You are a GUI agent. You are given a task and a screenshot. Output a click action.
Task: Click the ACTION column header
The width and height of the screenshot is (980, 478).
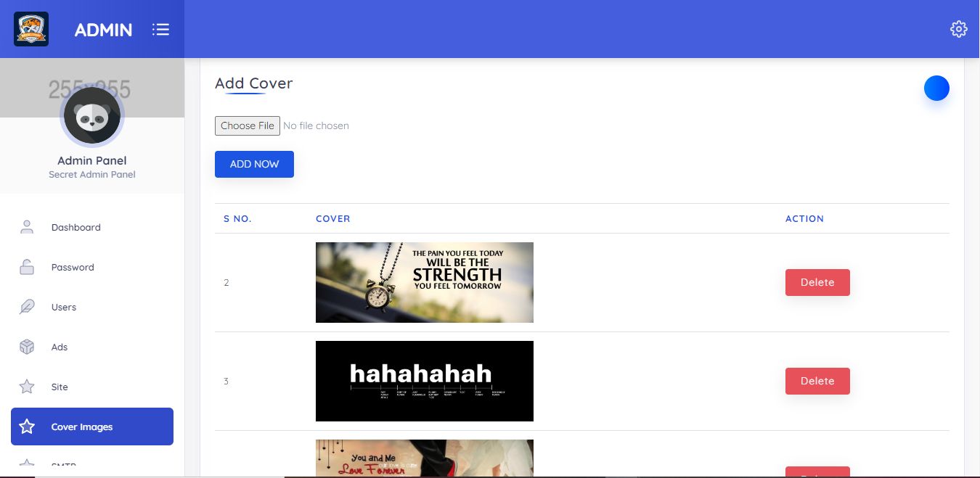point(804,218)
